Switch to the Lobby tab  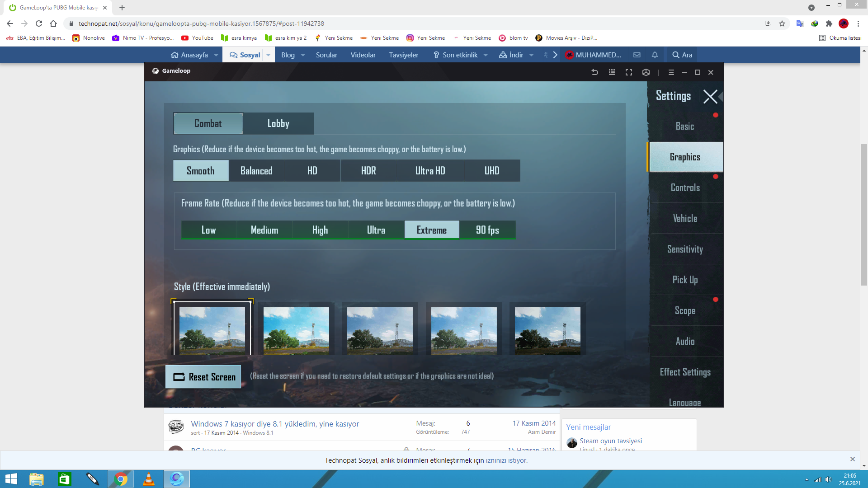(278, 123)
